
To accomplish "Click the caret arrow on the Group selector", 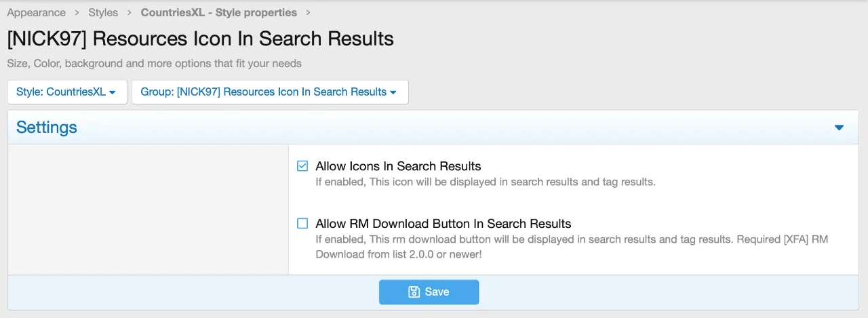I will pos(393,92).
